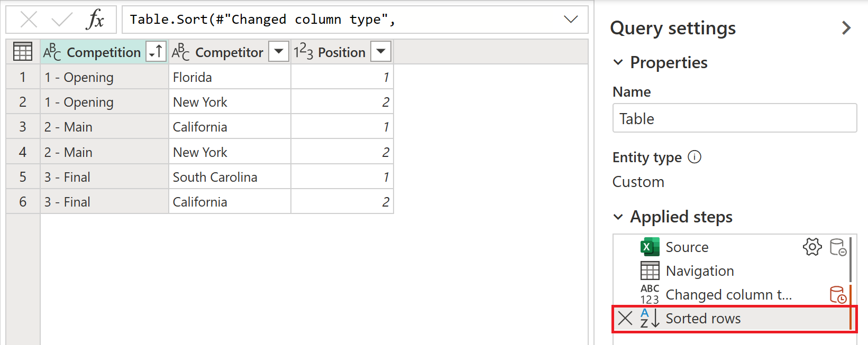Screen dimensions: 868x345
Task: Open Source step settings gear
Action: coord(812,247)
